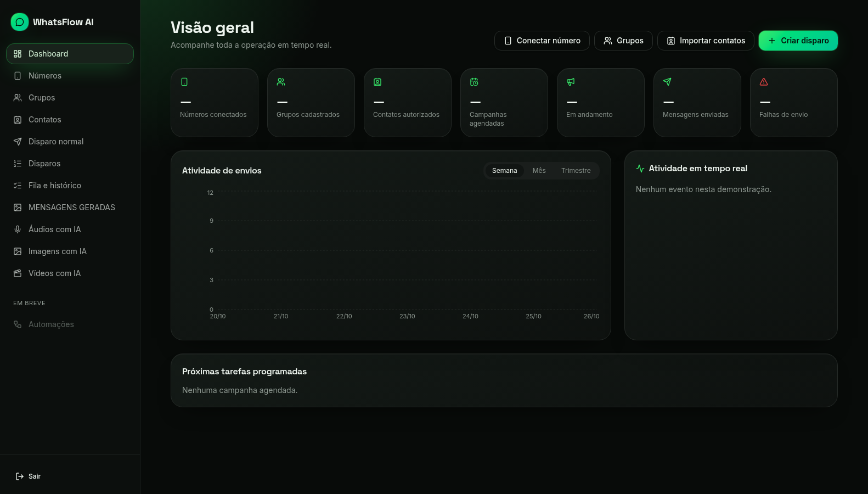Click the Próximas tarefas programadas heading

tap(244, 372)
